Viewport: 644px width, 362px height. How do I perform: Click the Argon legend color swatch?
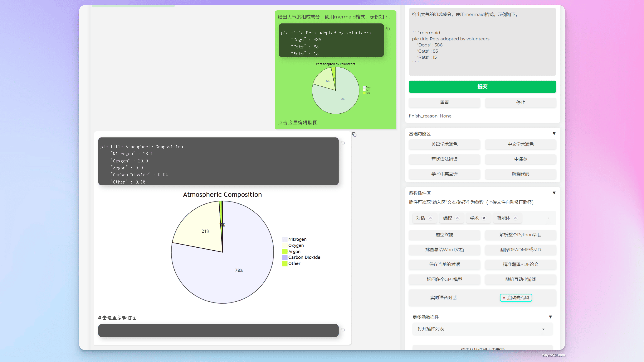(285, 252)
